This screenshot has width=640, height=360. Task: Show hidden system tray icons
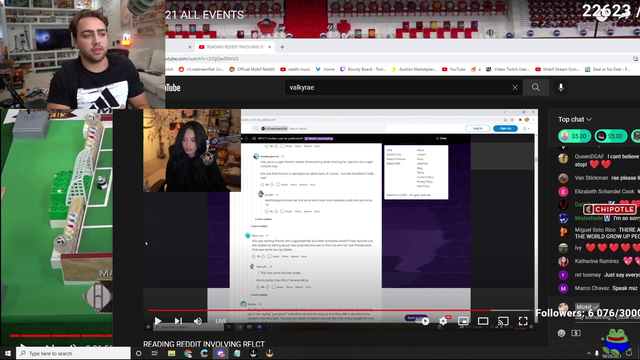point(589,353)
